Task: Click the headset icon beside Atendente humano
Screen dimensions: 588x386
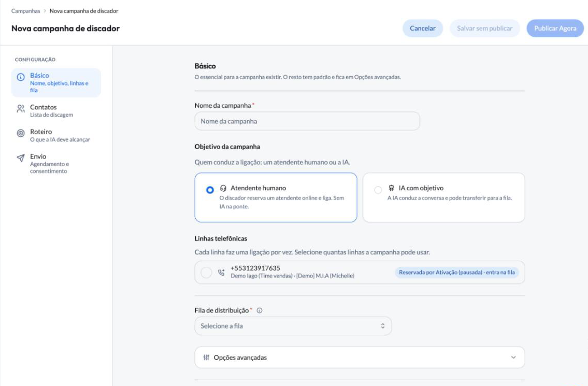Action: (223, 188)
